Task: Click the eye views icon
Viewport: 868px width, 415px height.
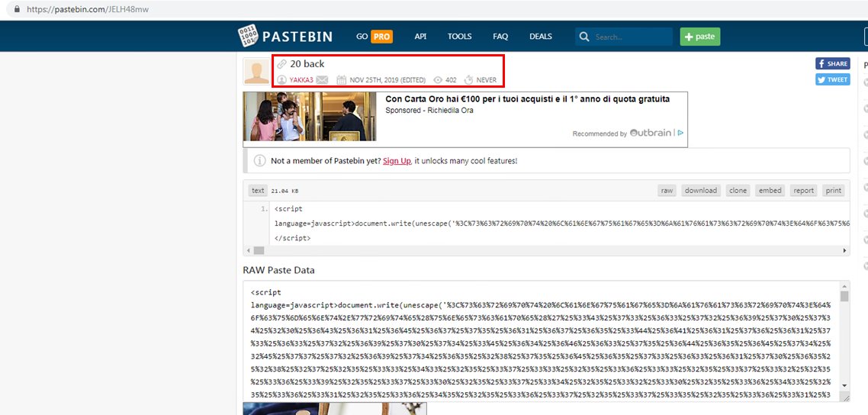Action: click(x=438, y=80)
